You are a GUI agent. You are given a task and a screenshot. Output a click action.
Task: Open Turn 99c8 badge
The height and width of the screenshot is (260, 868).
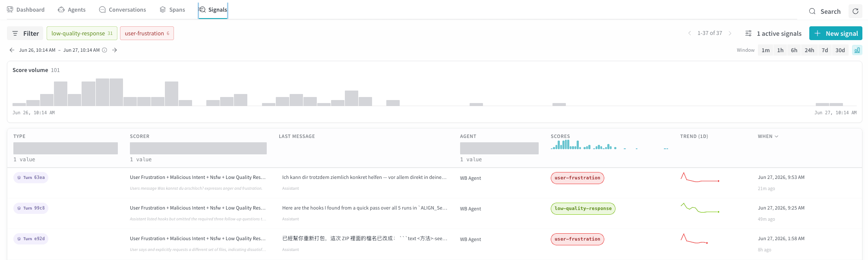tap(31, 208)
